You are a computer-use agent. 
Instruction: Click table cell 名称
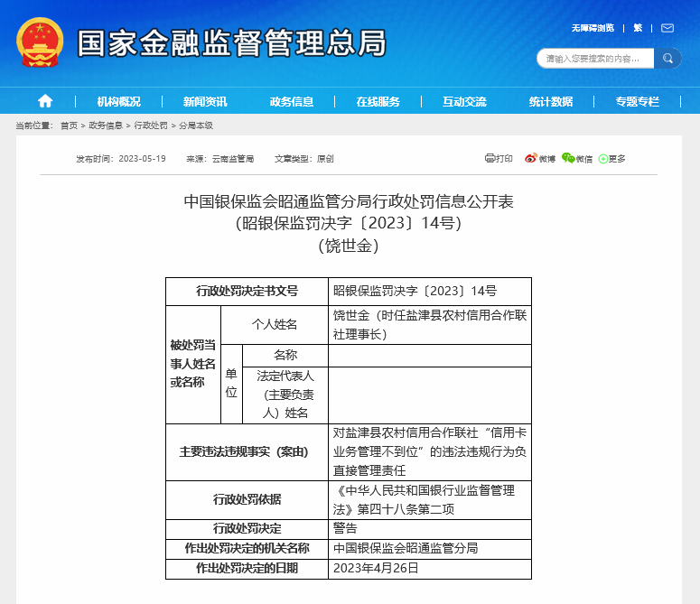tap(285, 356)
